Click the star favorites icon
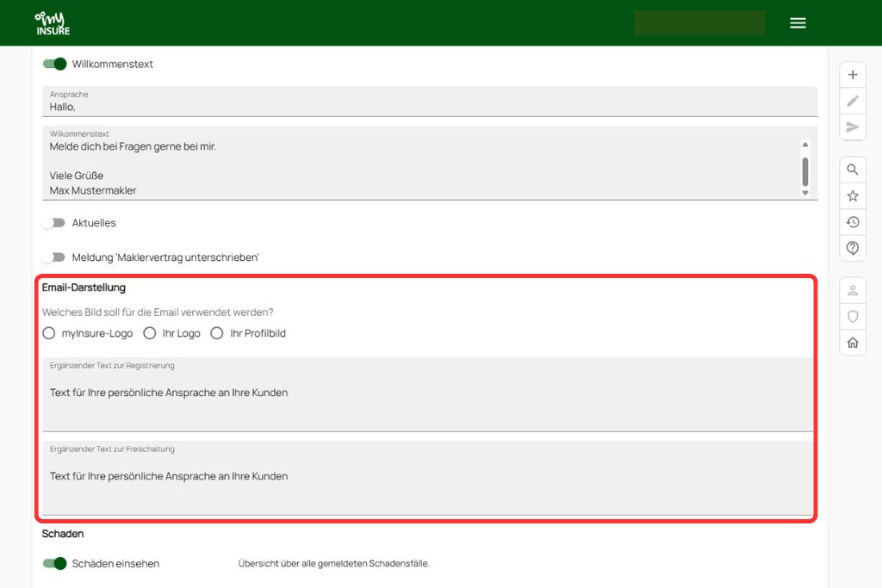 pyautogui.click(x=853, y=196)
